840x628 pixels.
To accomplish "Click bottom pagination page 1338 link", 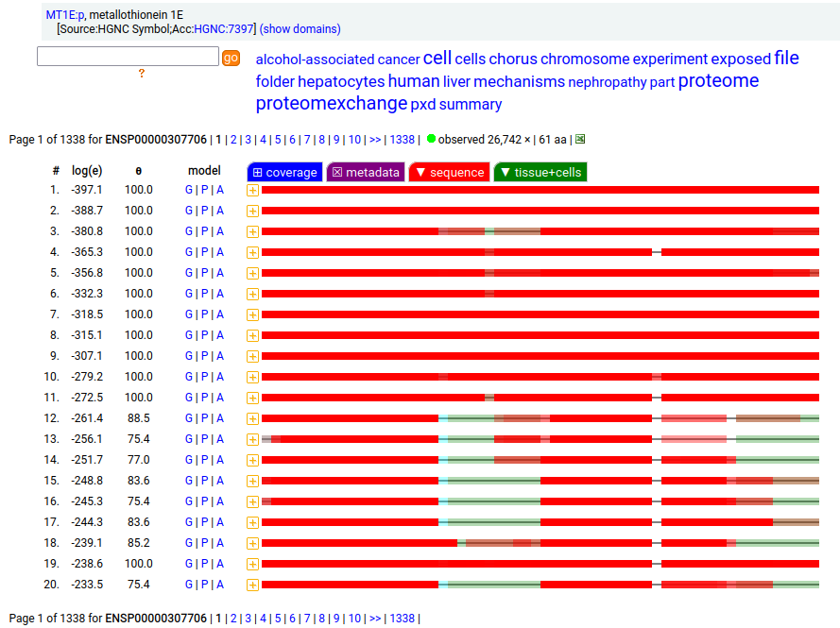I will coord(402,619).
